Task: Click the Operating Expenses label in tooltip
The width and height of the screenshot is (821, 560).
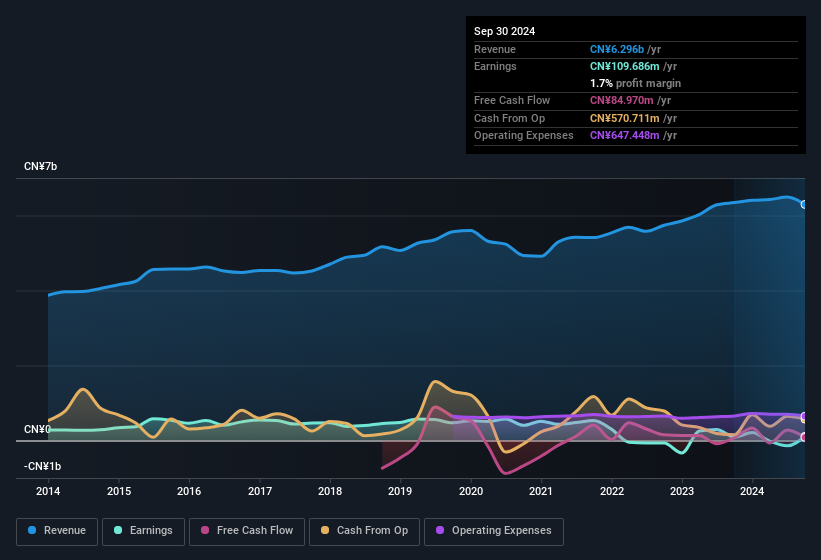Action: (x=524, y=136)
